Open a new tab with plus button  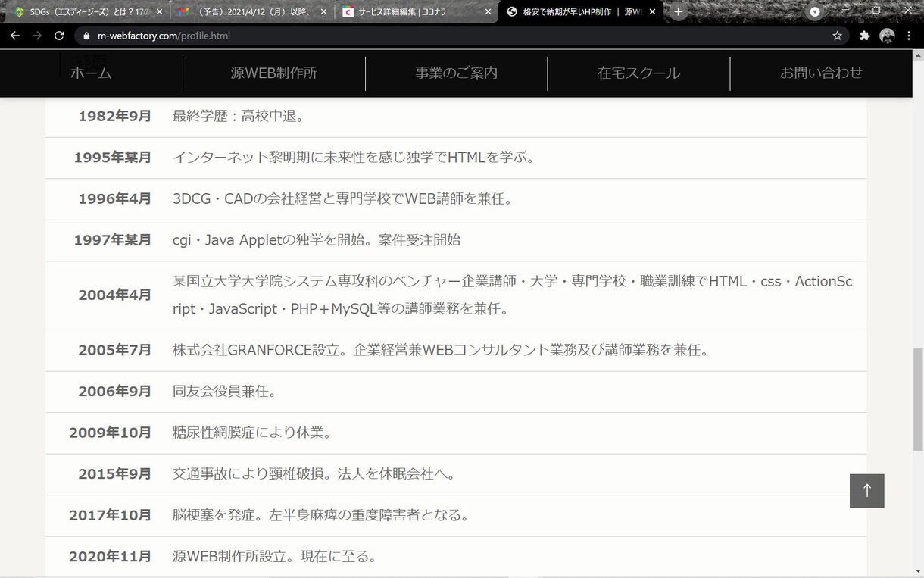pyautogui.click(x=679, y=12)
